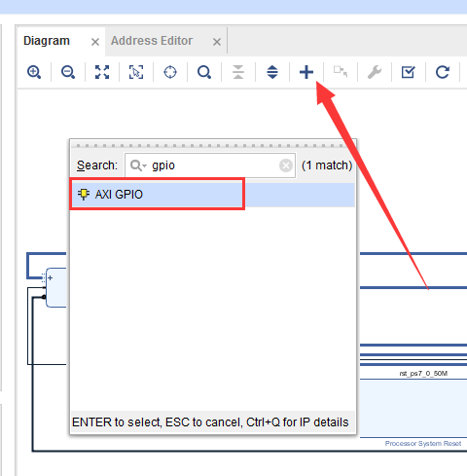
Task: Close the Address Editor tab
Action: (x=217, y=42)
